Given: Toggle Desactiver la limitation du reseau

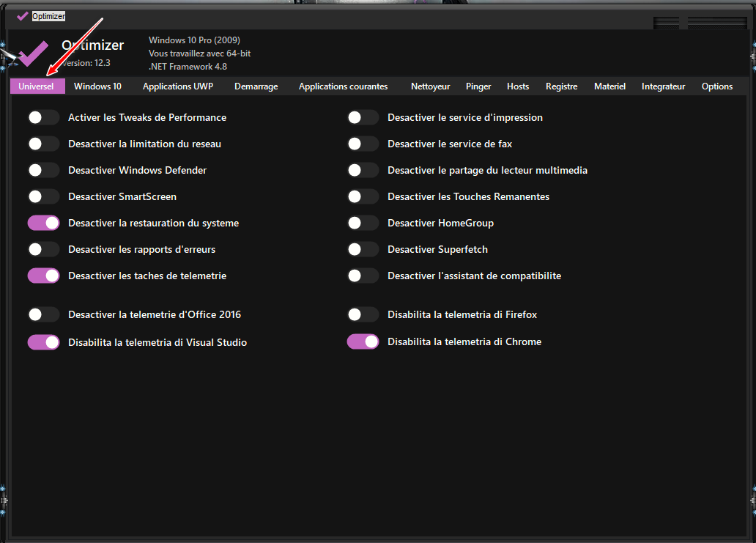Looking at the screenshot, I should 43,144.
